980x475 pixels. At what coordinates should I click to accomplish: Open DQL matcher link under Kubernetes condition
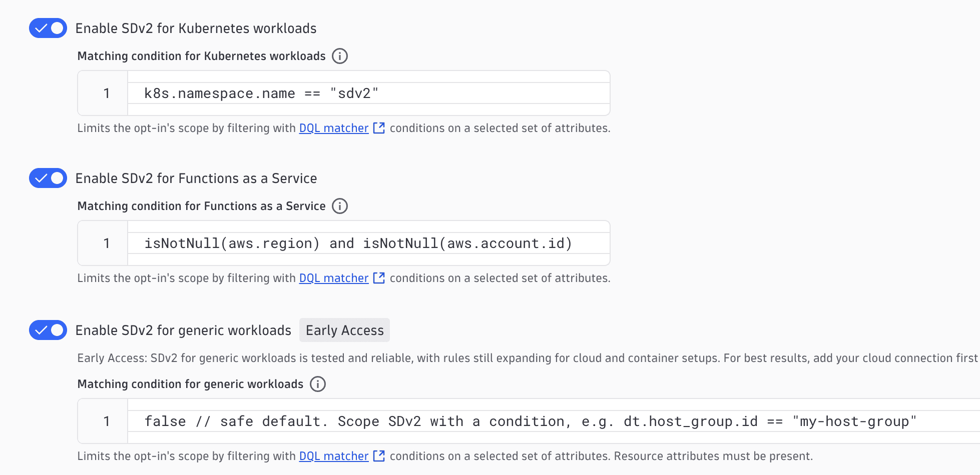[x=334, y=128]
